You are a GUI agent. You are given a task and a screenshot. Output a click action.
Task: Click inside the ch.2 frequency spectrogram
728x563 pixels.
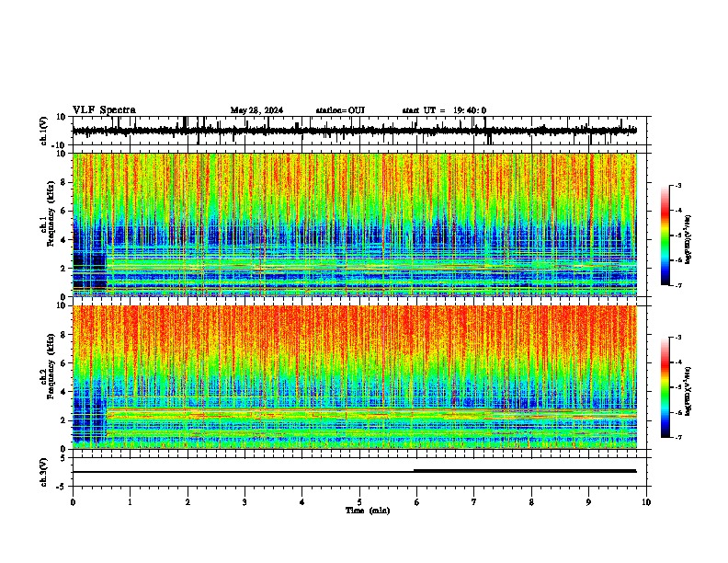click(x=355, y=377)
